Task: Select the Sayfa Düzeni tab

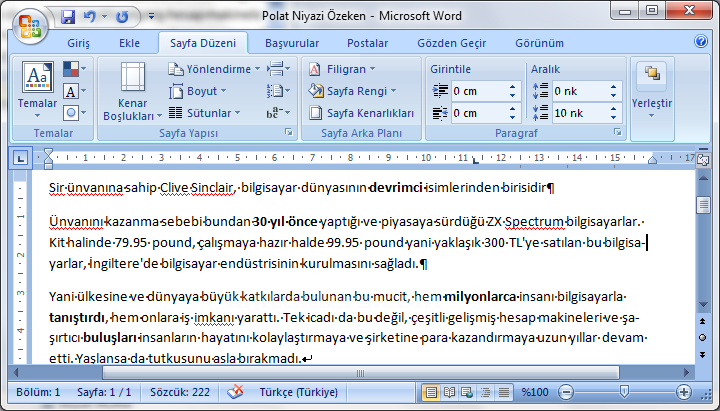Action: 203,43
